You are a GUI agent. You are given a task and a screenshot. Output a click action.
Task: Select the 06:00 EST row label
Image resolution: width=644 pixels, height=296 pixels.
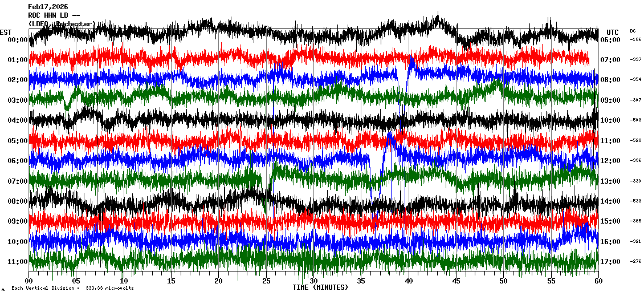pos(18,161)
